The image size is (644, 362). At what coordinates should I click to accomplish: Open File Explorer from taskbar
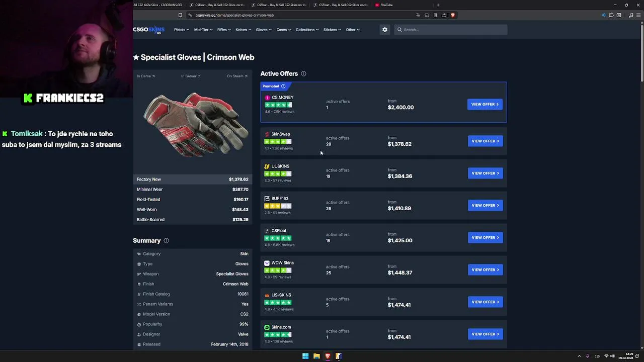(316, 356)
